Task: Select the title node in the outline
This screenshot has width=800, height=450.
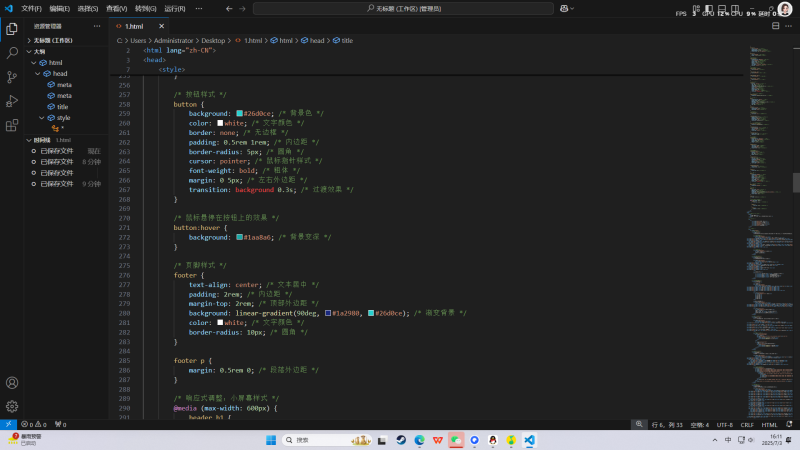Action: click(x=62, y=107)
